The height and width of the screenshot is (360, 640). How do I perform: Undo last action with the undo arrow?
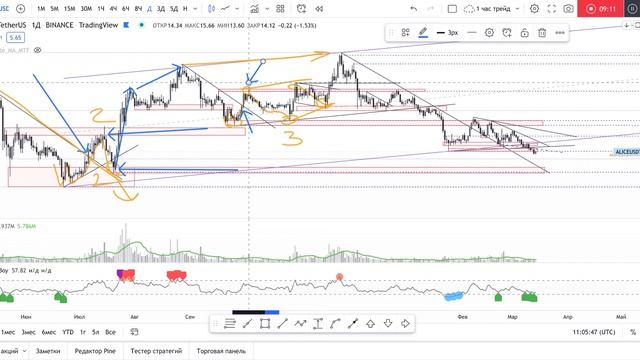click(413, 9)
